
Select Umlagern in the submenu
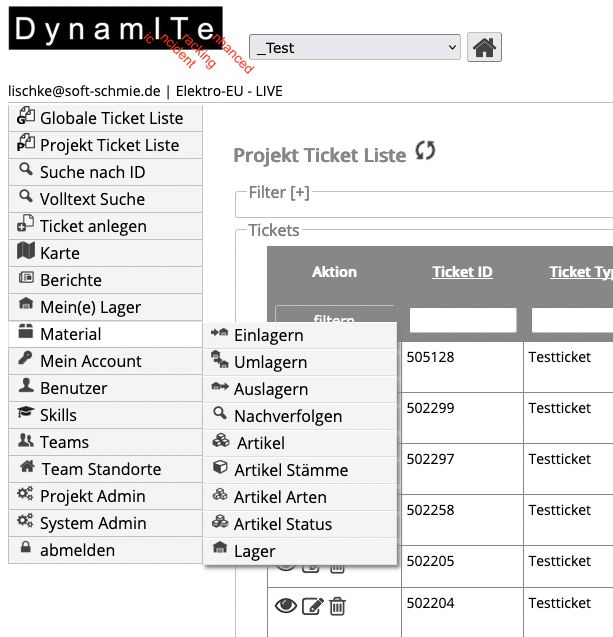[x=270, y=362]
